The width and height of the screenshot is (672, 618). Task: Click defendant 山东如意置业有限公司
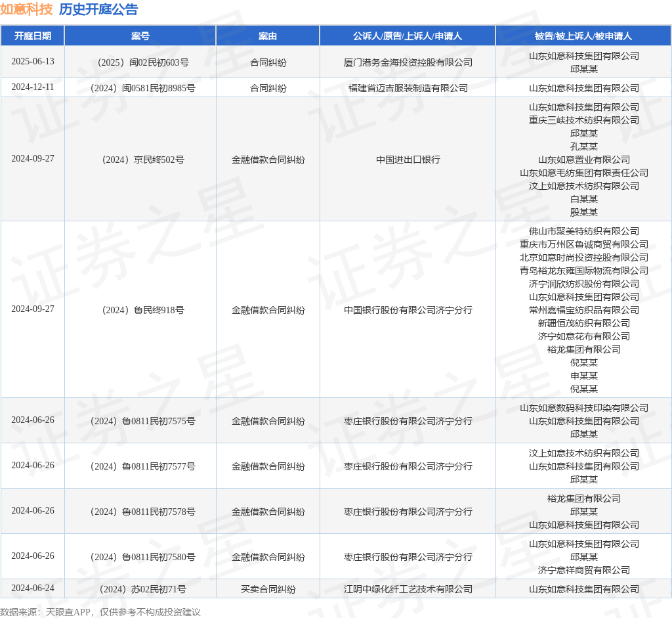[583, 160]
